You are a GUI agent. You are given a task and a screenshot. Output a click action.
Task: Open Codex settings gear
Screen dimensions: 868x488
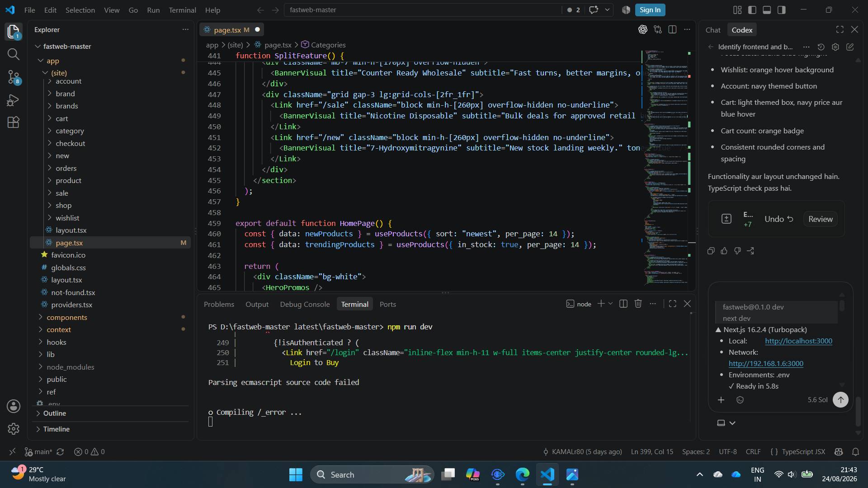[835, 47]
